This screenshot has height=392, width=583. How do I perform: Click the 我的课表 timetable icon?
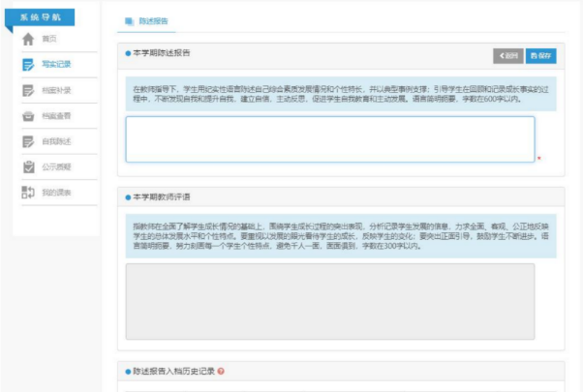(28, 193)
